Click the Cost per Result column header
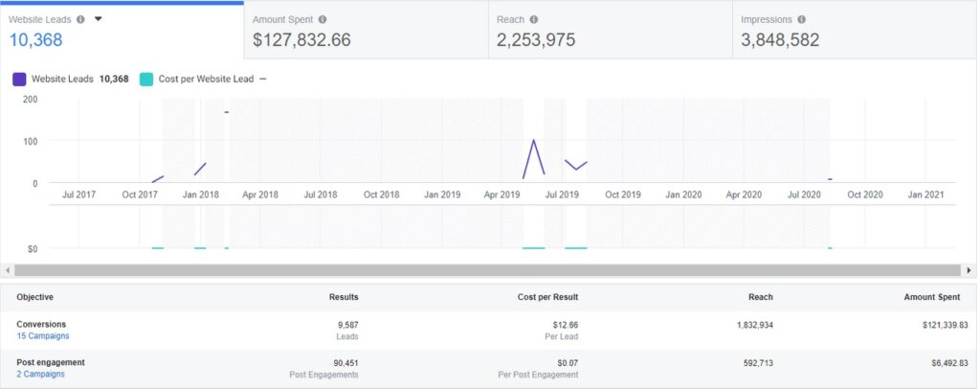Viewport: 980px width, 389px height. [548, 297]
